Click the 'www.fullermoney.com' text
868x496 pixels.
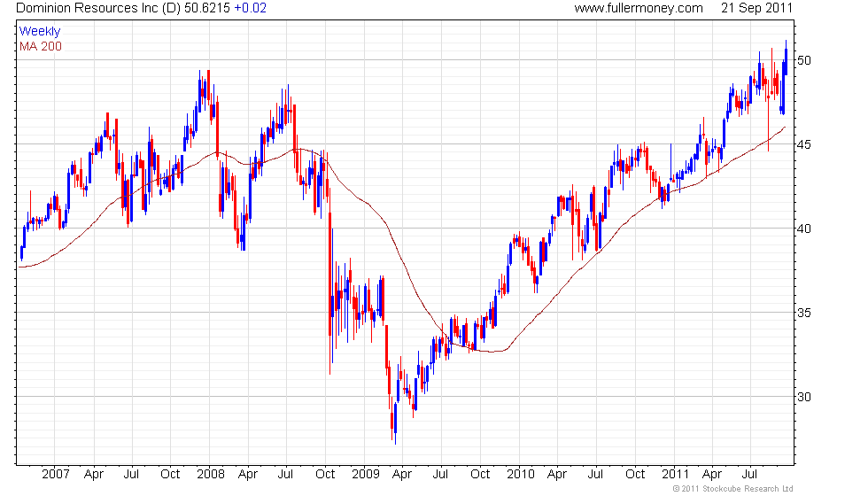click(x=639, y=8)
